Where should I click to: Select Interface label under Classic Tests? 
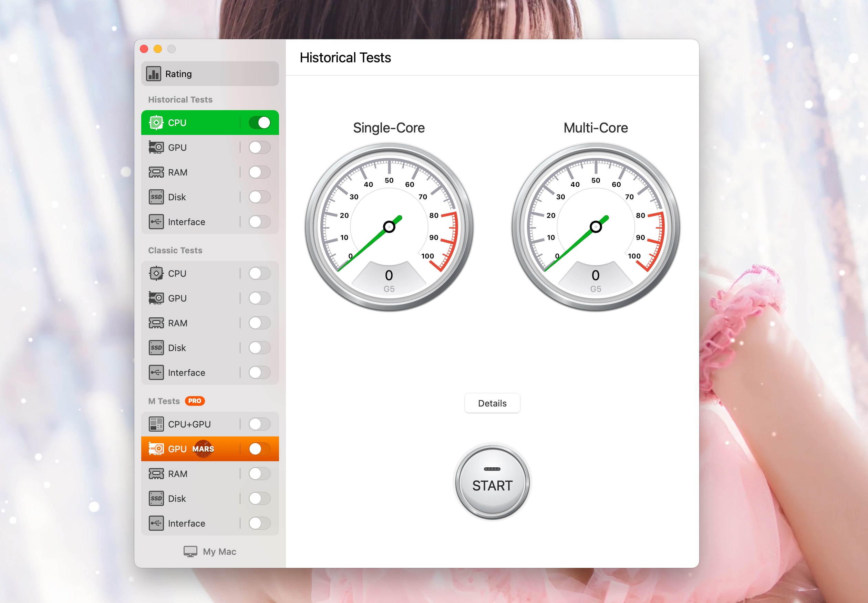click(186, 372)
